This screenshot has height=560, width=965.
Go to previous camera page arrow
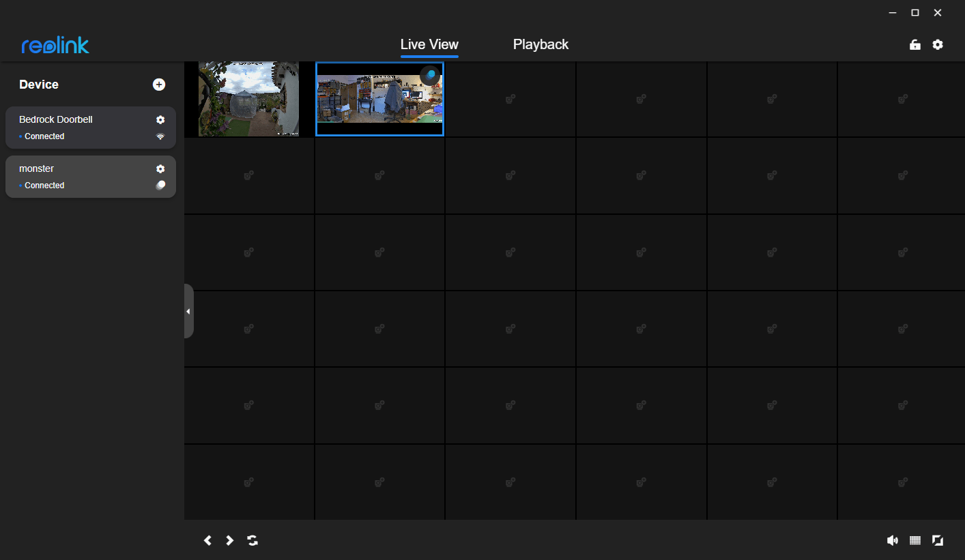[207, 540]
